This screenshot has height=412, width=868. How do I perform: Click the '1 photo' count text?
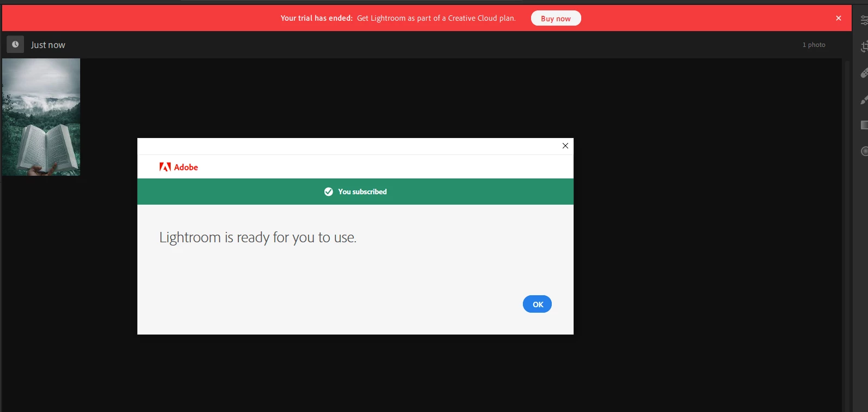click(x=813, y=45)
